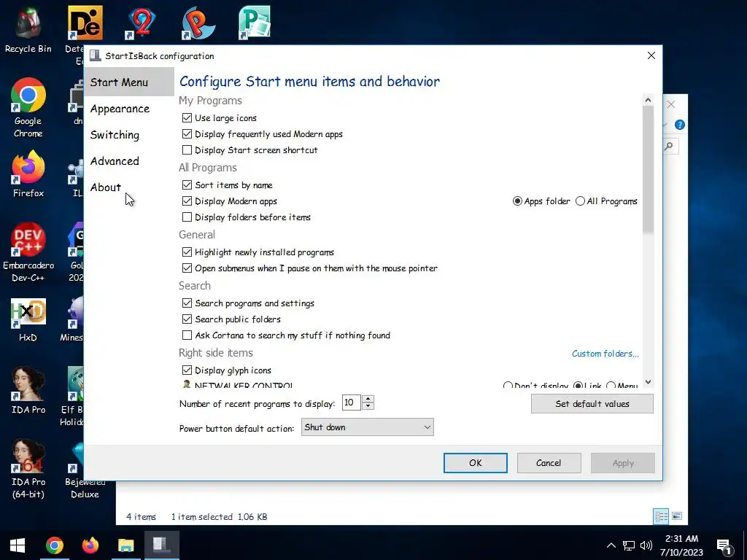
Task: Open the network tray icon
Action: click(x=628, y=545)
